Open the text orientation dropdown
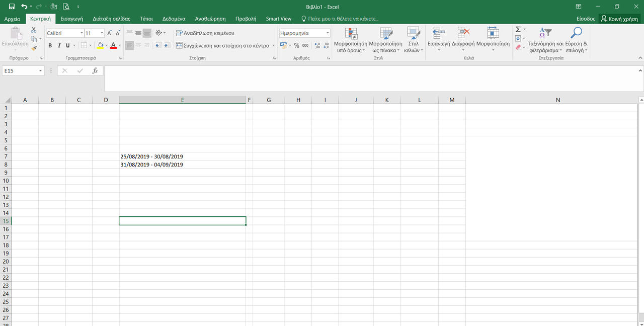 (x=160, y=33)
